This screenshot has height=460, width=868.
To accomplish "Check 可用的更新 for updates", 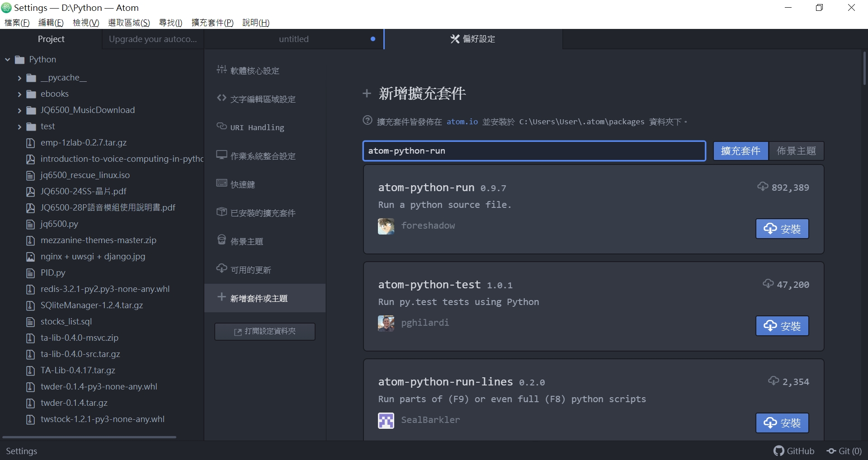I will [250, 269].
